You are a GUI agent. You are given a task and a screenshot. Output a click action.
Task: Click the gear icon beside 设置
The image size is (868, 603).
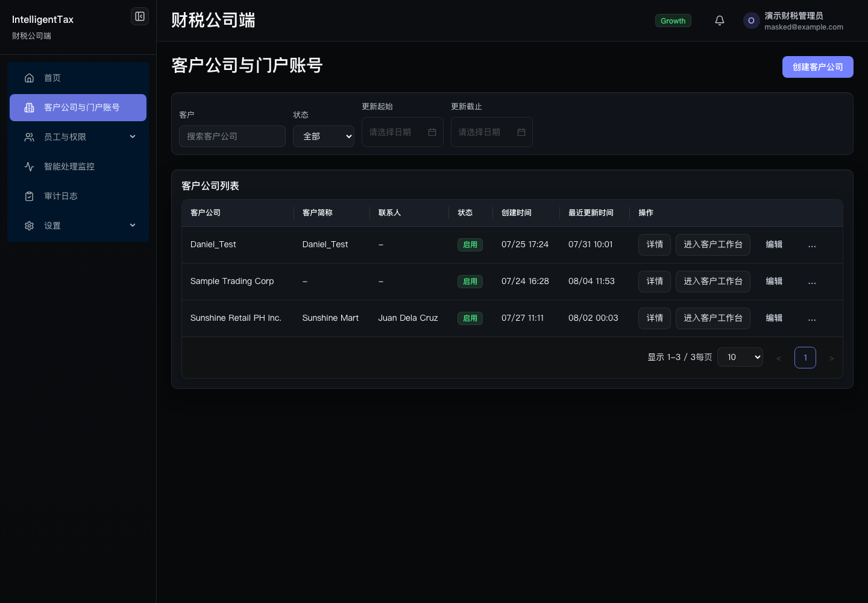click(x=29, y=226)
